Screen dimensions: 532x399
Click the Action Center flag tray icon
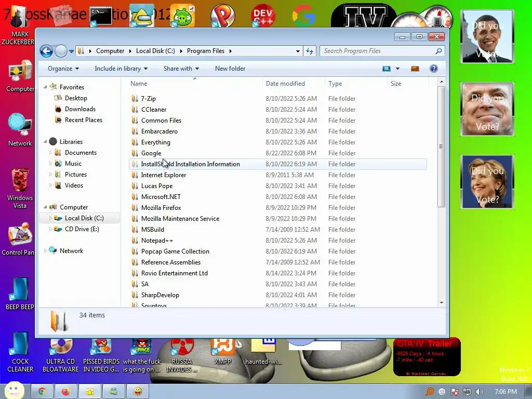(x=454, y=392)
